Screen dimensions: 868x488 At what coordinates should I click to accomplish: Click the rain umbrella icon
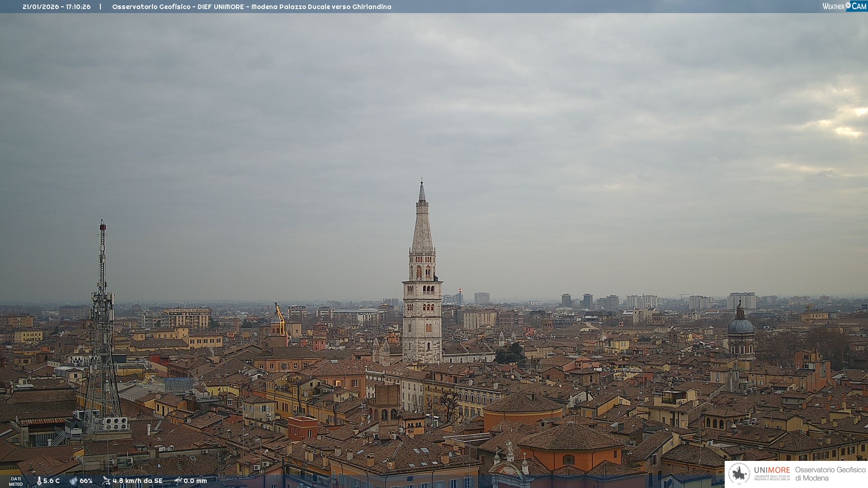tap(178, 481)
